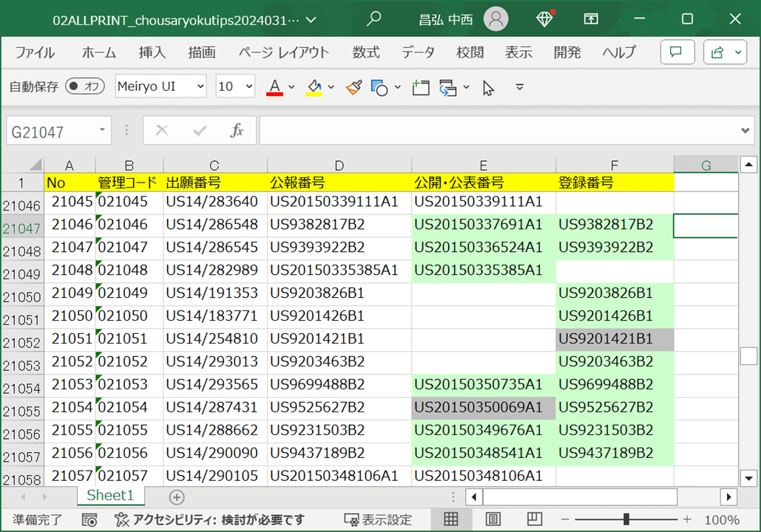The image size is (761, 532).
Task: Click the cancel X in formula bar
Action: [162, 130]
